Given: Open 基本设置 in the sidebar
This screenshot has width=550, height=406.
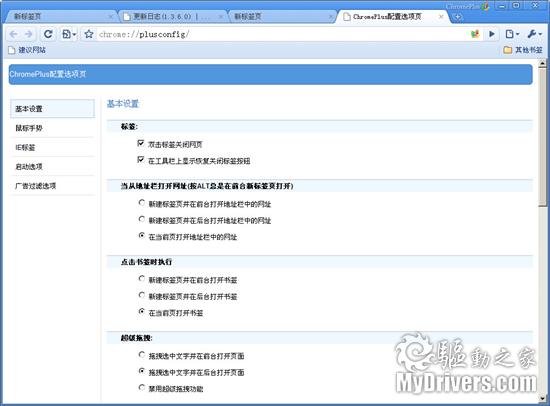Looking at the screenshot, I should point(52,109).
